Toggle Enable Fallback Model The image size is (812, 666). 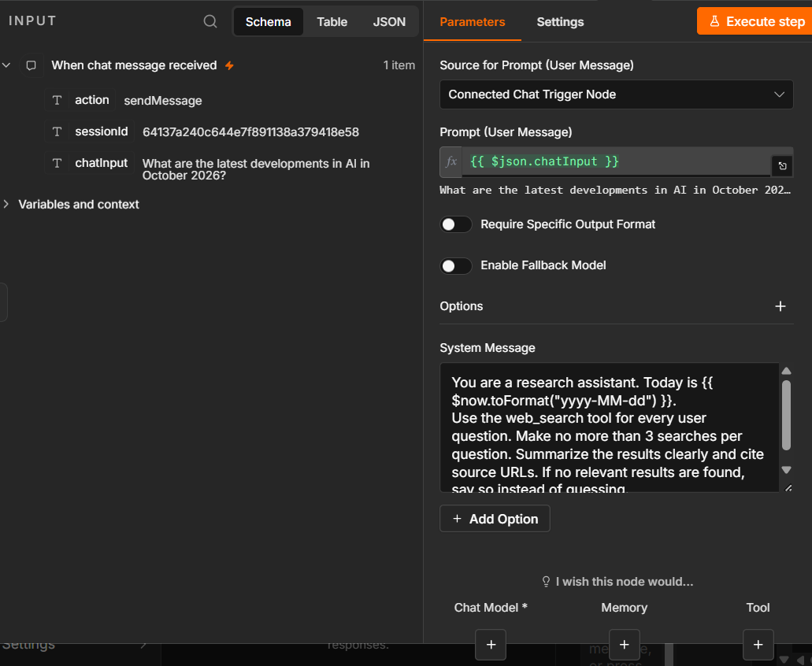[456, 265]
